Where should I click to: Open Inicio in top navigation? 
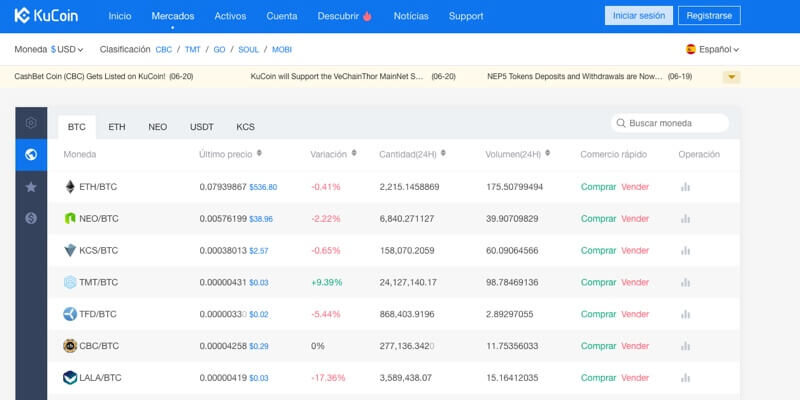pyautogui.click(x=120, y=16)
